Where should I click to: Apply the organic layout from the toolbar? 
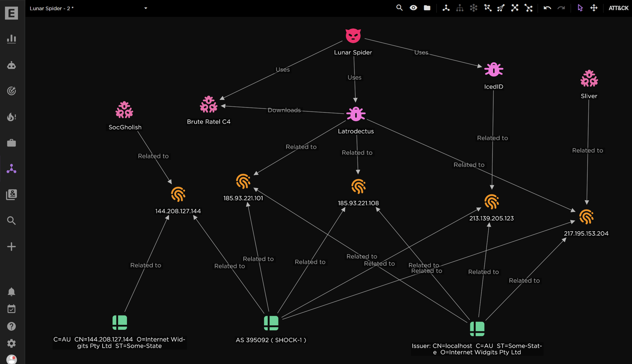[446, 8]
